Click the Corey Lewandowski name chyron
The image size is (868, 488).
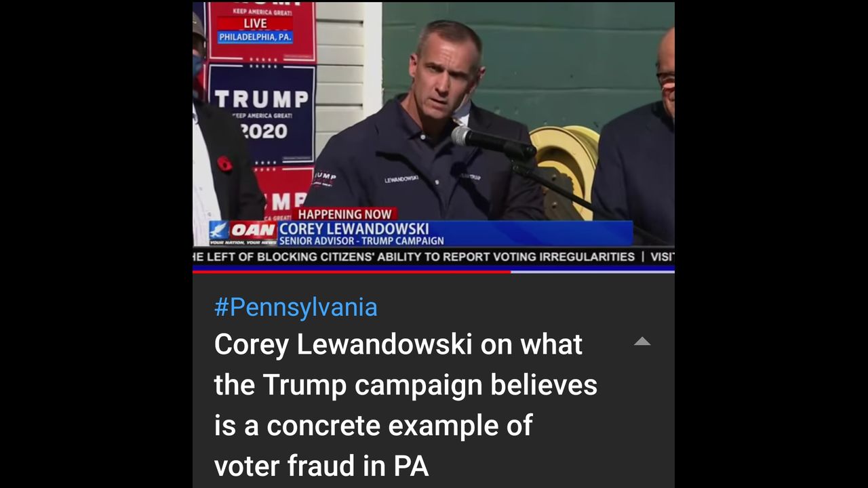click(354, 229)
